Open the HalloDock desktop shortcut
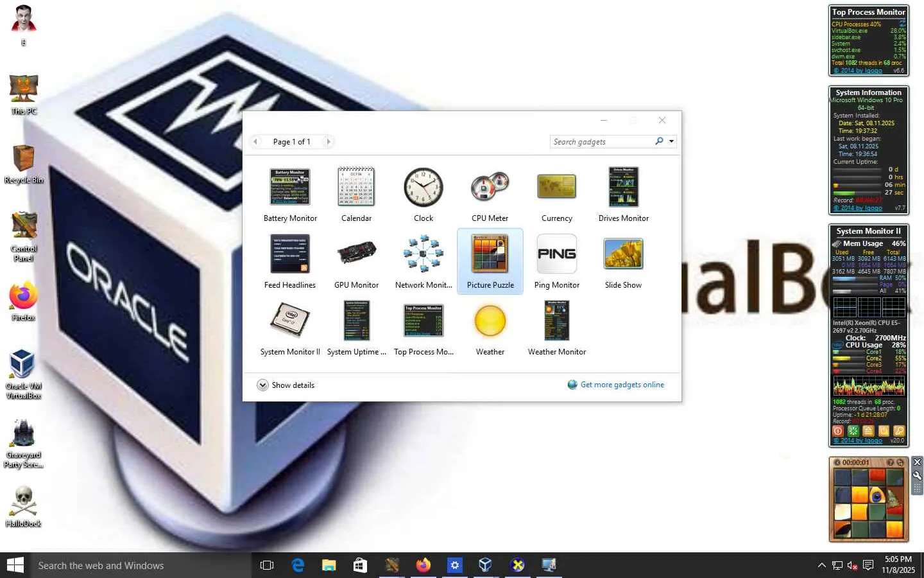This screenshot has width=924, height=578. pos(24,507)
